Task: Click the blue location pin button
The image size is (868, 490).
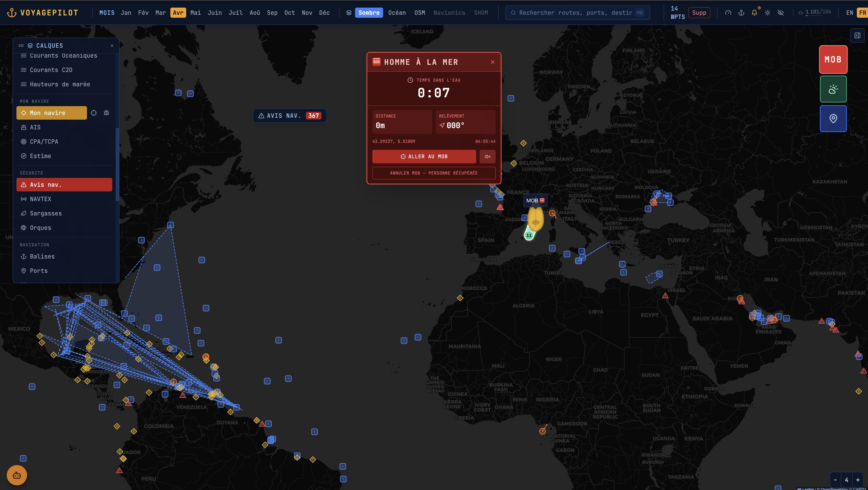Action: pyautogui.click(x=833, y=119)
